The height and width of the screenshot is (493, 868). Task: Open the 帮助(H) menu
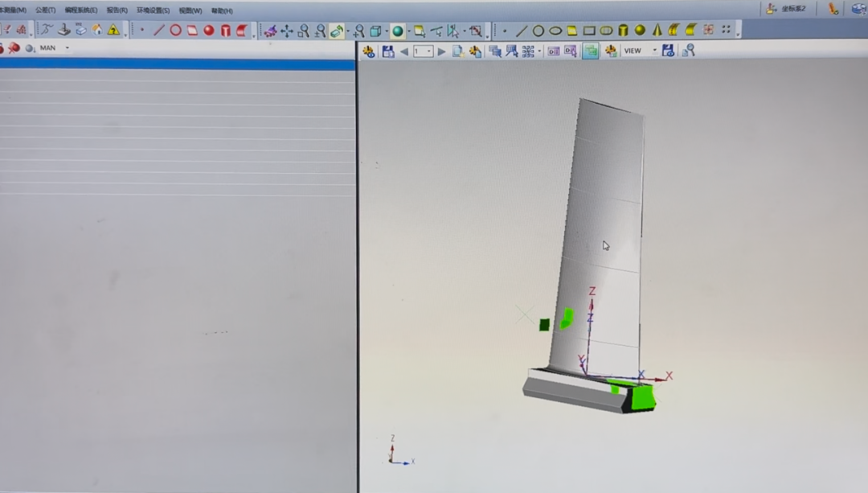[x=222, y=10]
